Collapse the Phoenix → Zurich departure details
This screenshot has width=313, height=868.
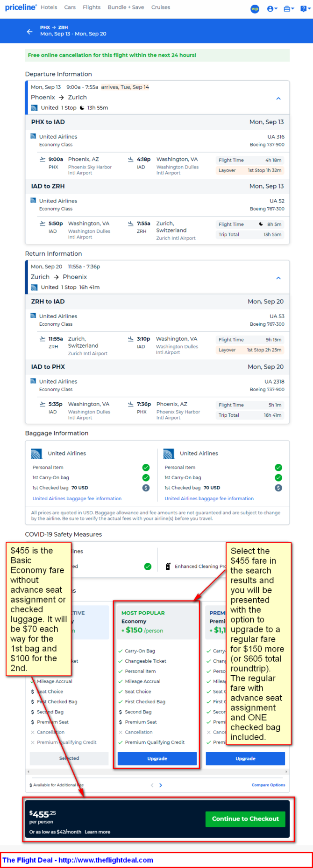pos(278,98)
